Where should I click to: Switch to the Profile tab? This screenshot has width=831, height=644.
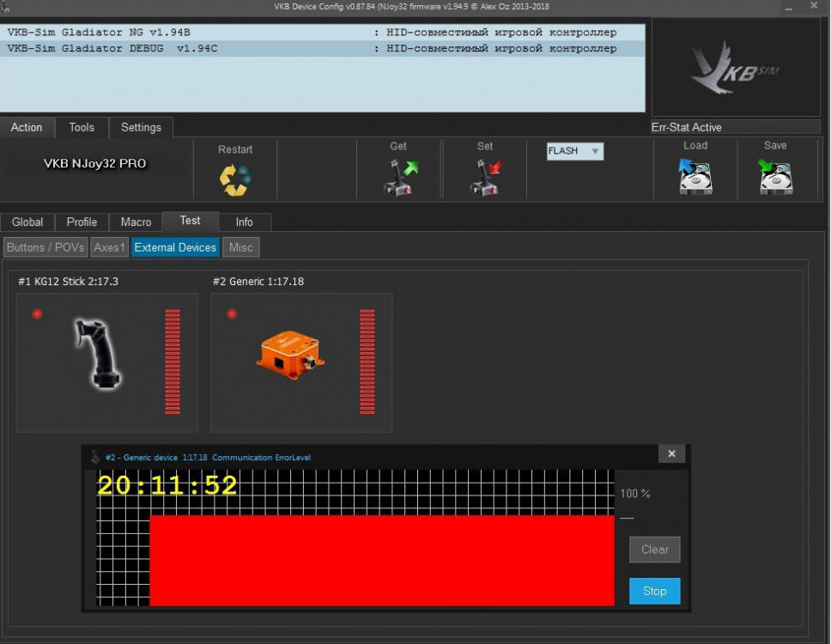(x=82, y=222)
